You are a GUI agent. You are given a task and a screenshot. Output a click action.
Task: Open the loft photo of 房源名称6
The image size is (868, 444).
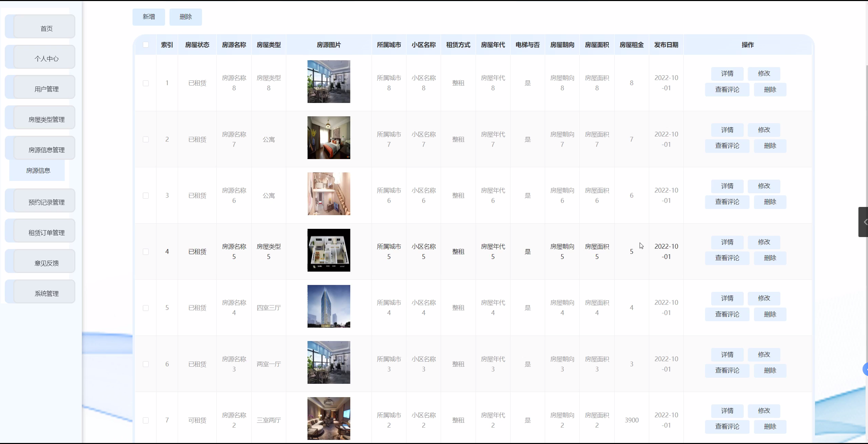(x=329, y=194)
